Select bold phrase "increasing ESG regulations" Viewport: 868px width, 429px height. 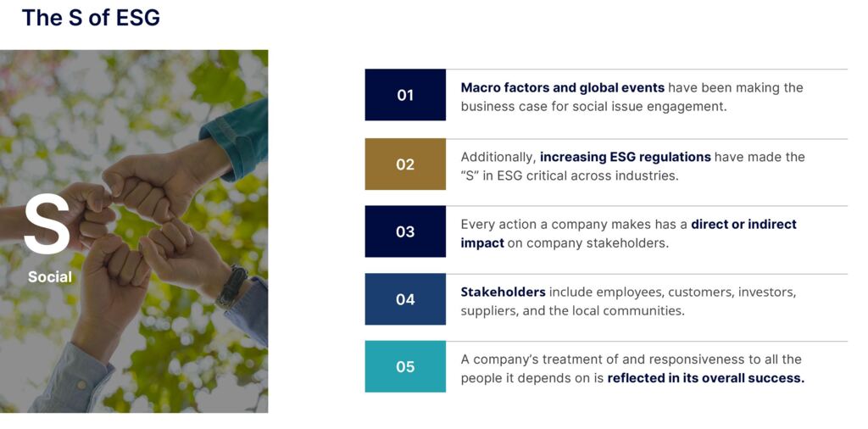625,157
